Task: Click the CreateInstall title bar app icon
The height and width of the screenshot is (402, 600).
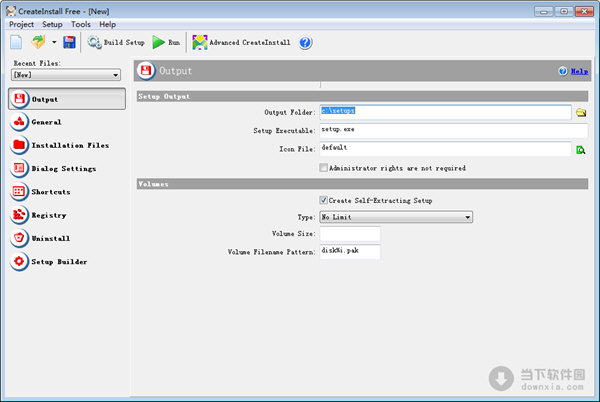Action: pos(11,11)
